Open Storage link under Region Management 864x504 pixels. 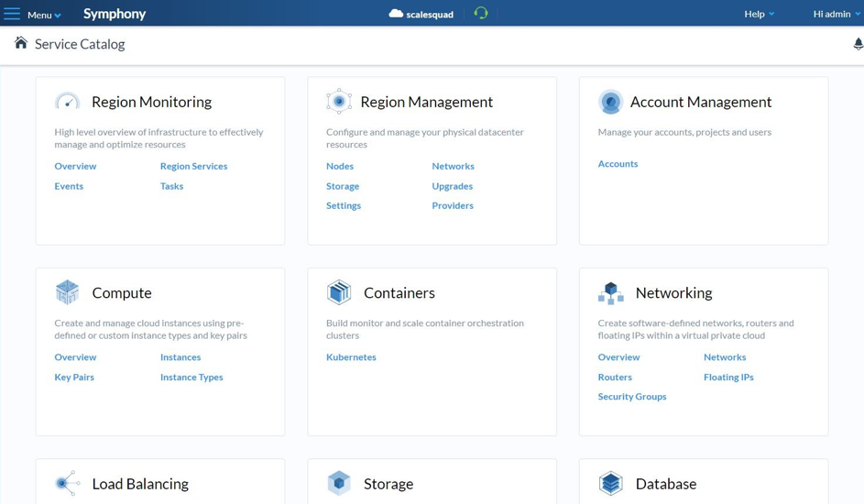pyautogui.click(x=343, y=186)
